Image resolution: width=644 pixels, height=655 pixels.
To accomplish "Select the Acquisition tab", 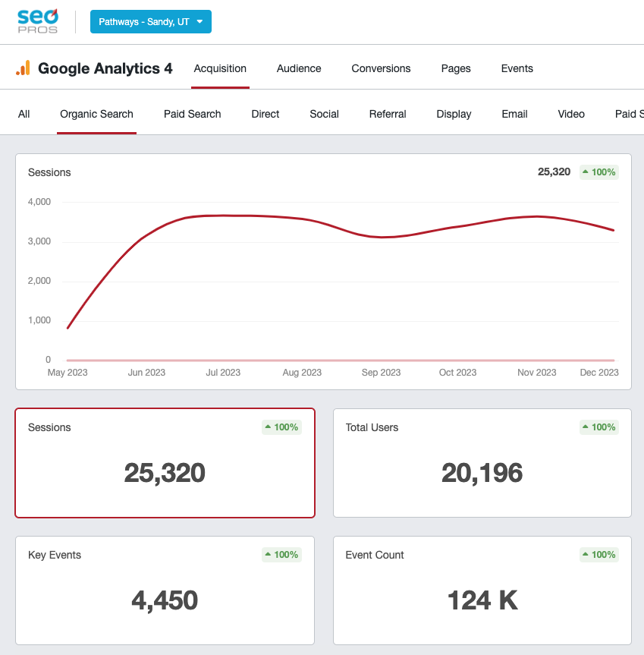I will [220, 68].
